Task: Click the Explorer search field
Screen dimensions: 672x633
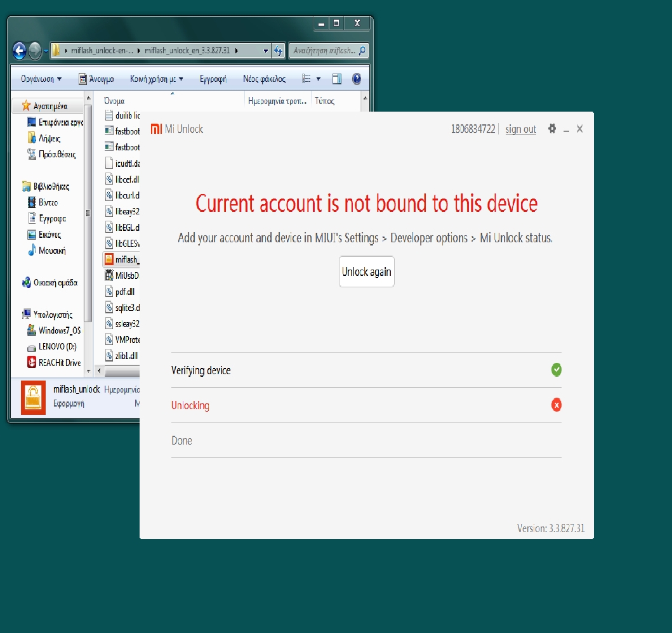Action: coord(328,51)
